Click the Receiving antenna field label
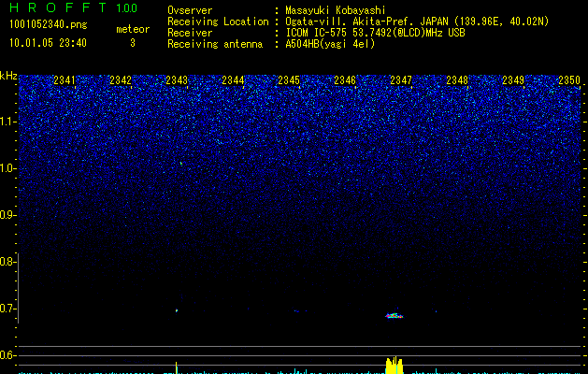 pyautogui.click(x=215, y=44)
